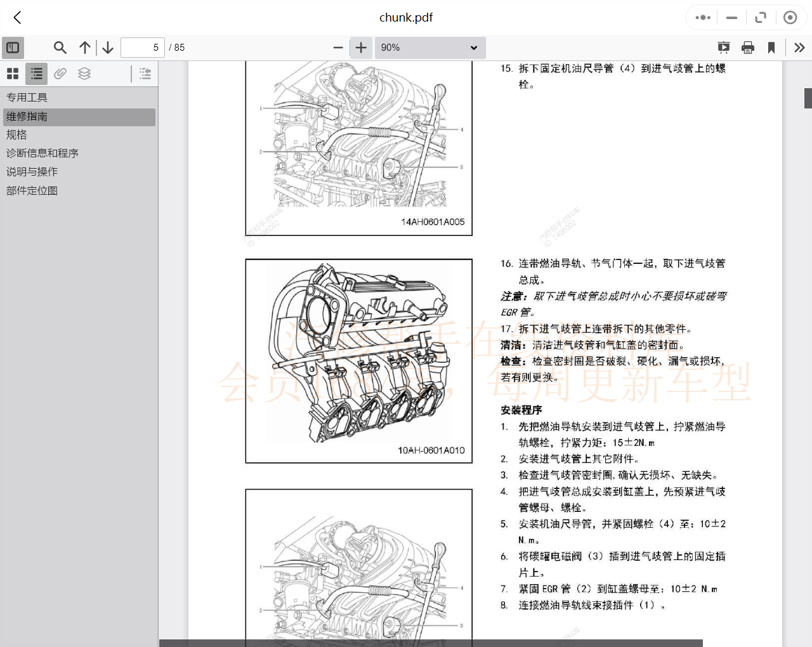Open the presentation mode icon
The image size is (812, 647).
tap(723, 48)
